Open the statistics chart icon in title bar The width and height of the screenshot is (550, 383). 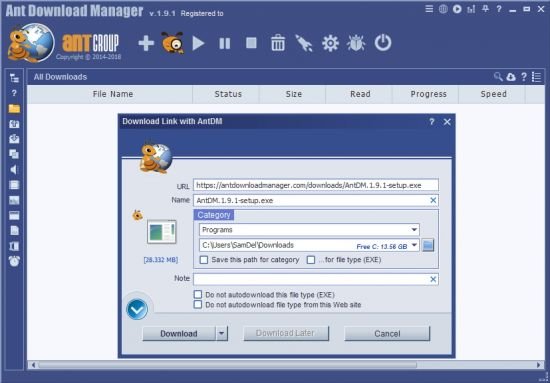471,9
